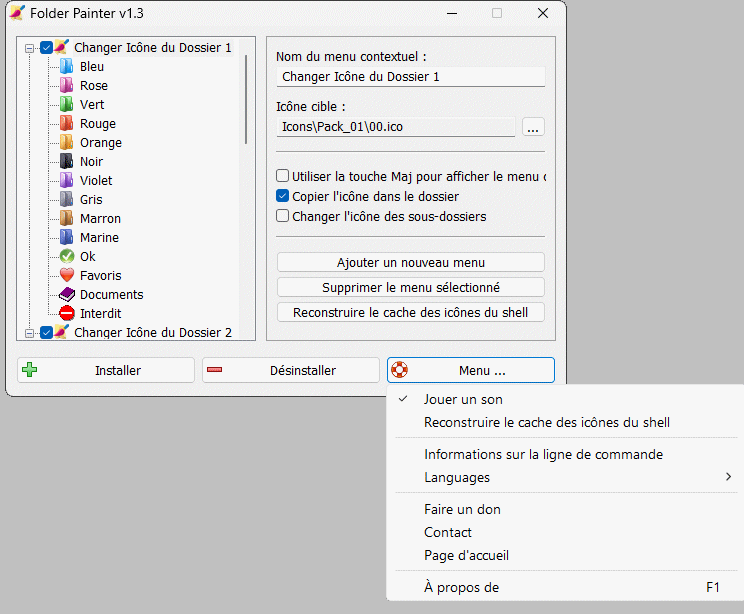Click the Installer button
Viewport: 744px width, 614px height.
pyautogui.click(x=106, y=370)
